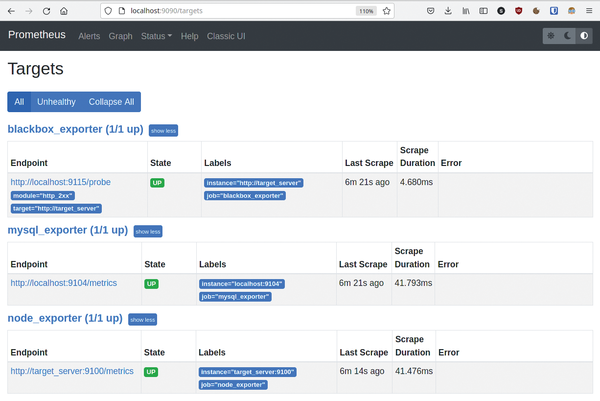Open the Pocket save icon
The height and width of the screenshot is (401, 600).
point(430,11)
